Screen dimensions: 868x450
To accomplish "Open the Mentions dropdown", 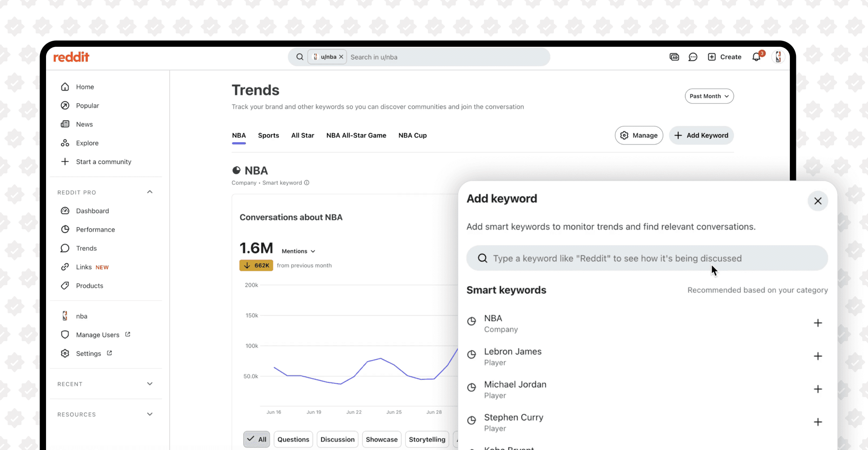I will (x=298, y=251).
